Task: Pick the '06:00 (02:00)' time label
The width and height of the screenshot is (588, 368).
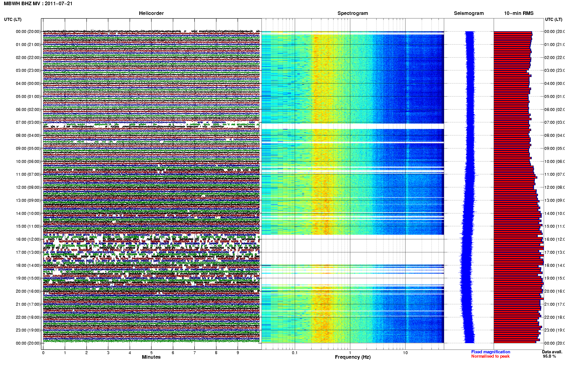Action: (28, 109)
